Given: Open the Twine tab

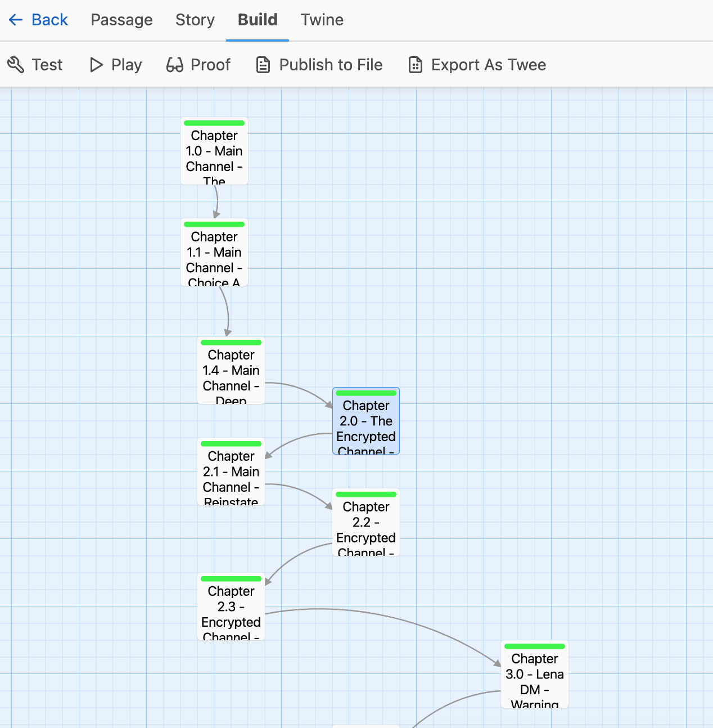Looking at the screenshot, I should [x=322, y=20].
